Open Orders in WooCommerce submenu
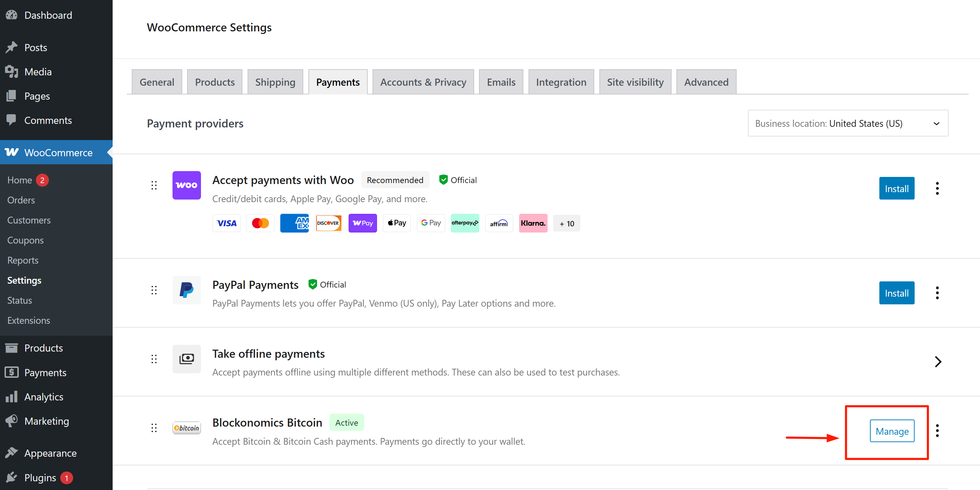Viewport: 980px width, 490px height. [x=21, y=200]
